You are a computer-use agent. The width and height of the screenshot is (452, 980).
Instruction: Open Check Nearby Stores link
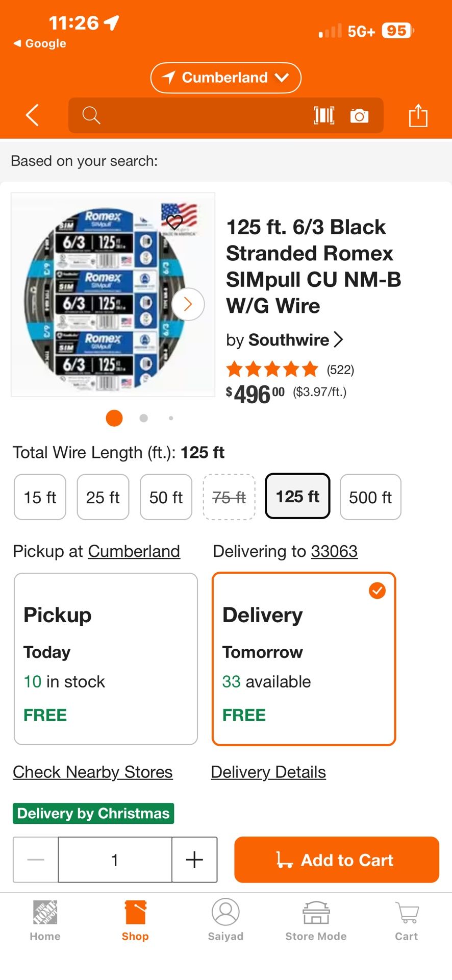pyautogui.click(x=93, y=772)
